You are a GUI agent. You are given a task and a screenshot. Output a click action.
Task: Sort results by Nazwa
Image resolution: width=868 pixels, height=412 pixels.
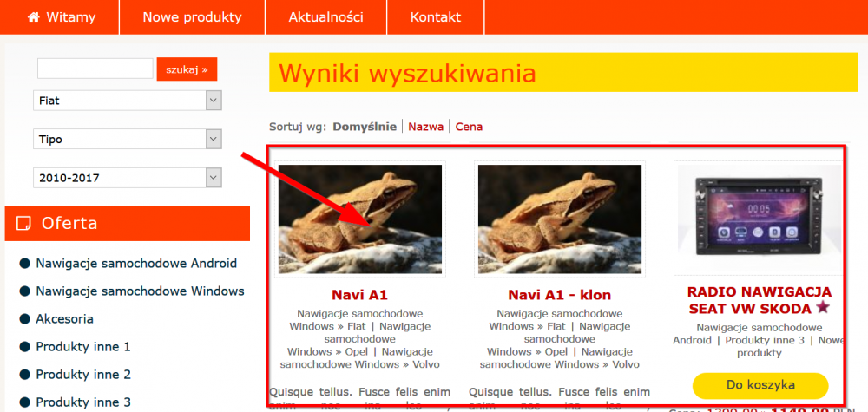(425, 127)
